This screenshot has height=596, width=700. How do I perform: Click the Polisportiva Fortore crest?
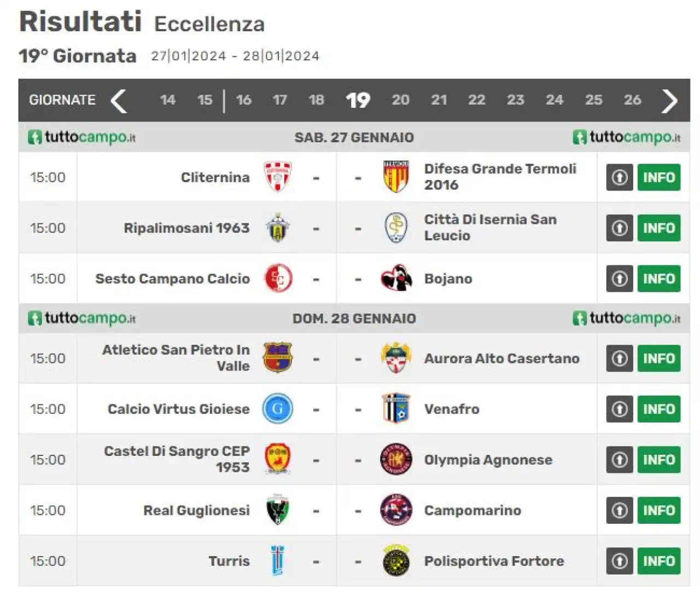[x=396, y=560]
